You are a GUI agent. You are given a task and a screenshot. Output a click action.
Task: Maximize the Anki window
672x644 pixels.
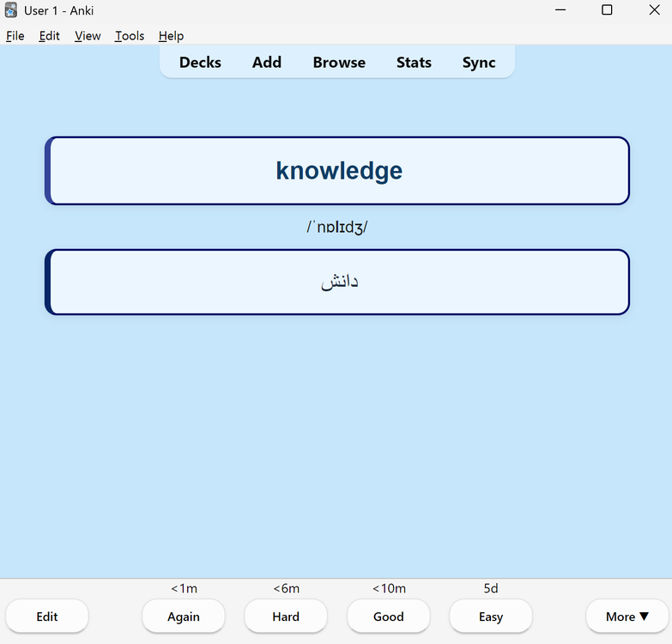point(607,9)
